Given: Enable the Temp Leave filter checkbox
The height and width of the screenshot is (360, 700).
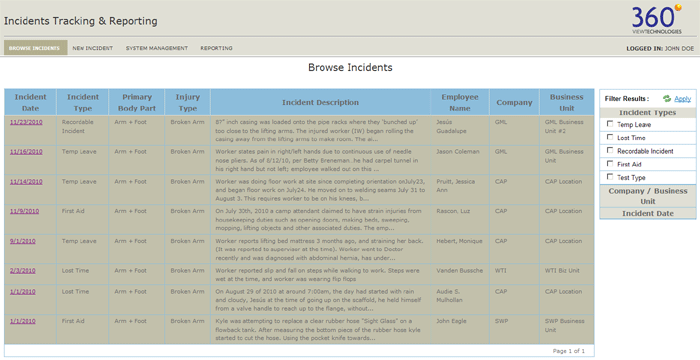Looking at the screenshot, I should (x=610, y=124).
